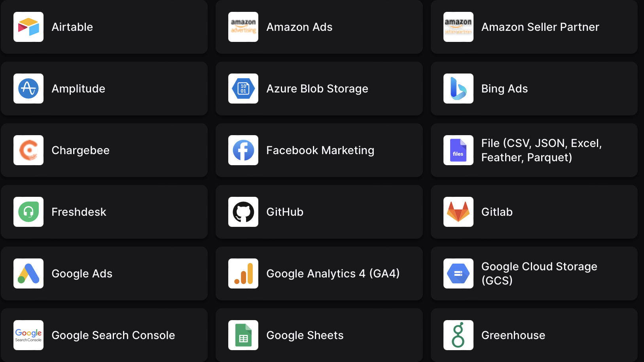The image size is (644, 362).
Task: Click the Greenhouse logo icon
Action: pyautogui.click(x=458, y=335)
